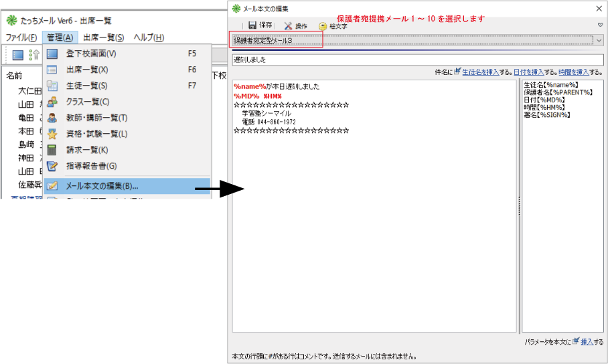Click the クラス一覧 people icon
608x364 pixels.
52,102
